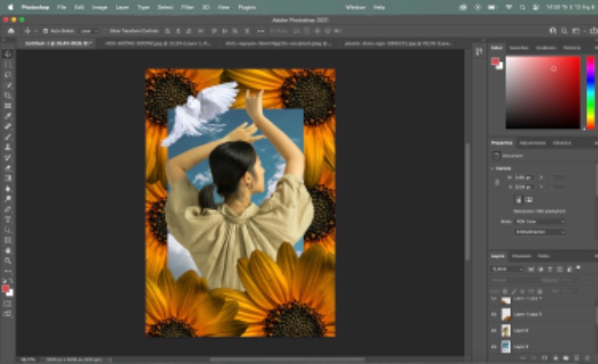Open the Libraries tab
Viewport: 598px width, 364px height.
click(562, 143)
